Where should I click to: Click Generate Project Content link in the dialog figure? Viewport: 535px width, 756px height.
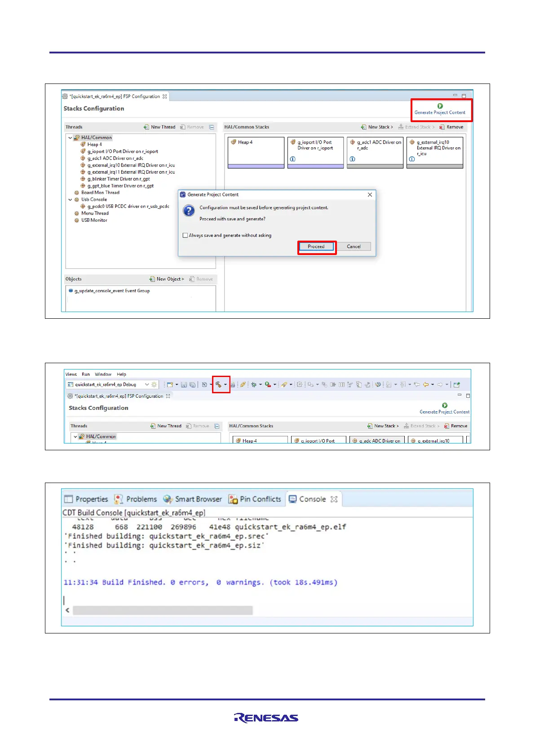pos(440,113)
